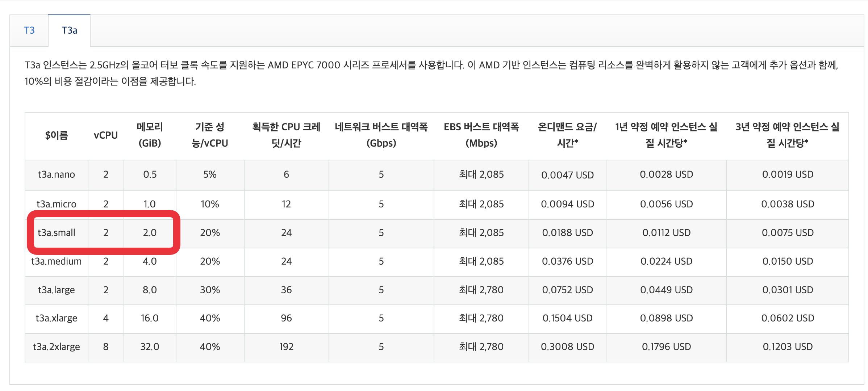Click the 0.3008 USD price cell

coord(567,346)
